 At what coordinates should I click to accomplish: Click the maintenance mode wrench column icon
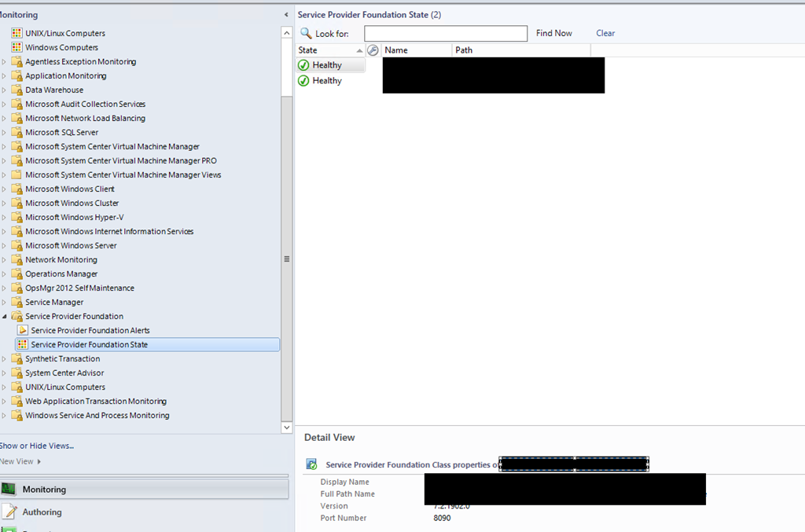click(x=373, y=50)
